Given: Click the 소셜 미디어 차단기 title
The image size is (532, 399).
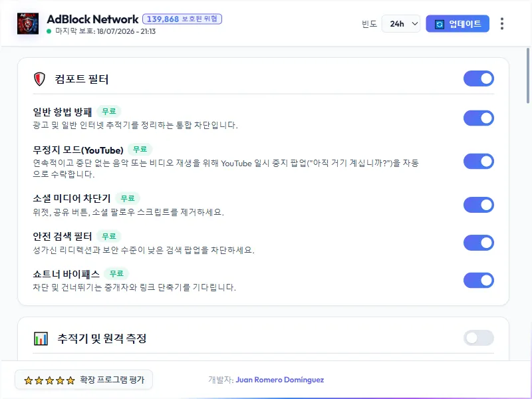Looking at the screenshot, I should [72, 198].
